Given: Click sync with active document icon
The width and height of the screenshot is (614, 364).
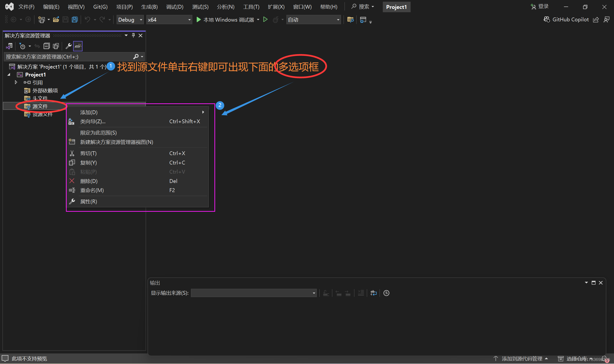Looking at the screenshot, I should point(37,46).
